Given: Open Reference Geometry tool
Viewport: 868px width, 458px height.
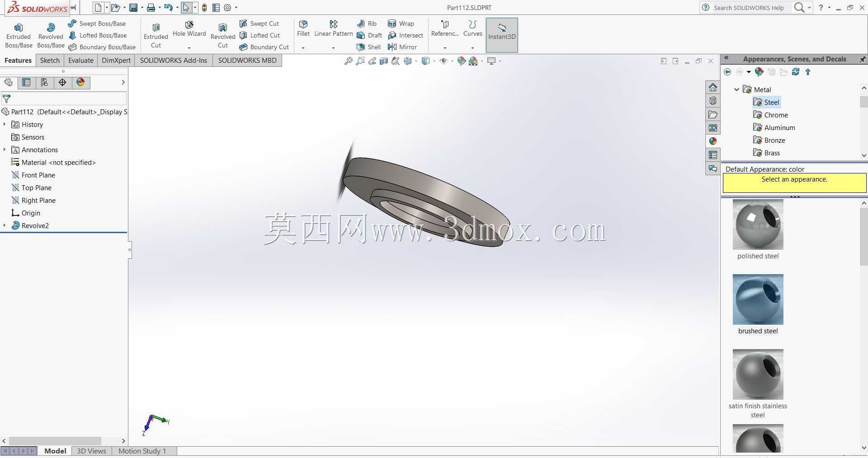Looking at the screenshot, I should point(445,29).
